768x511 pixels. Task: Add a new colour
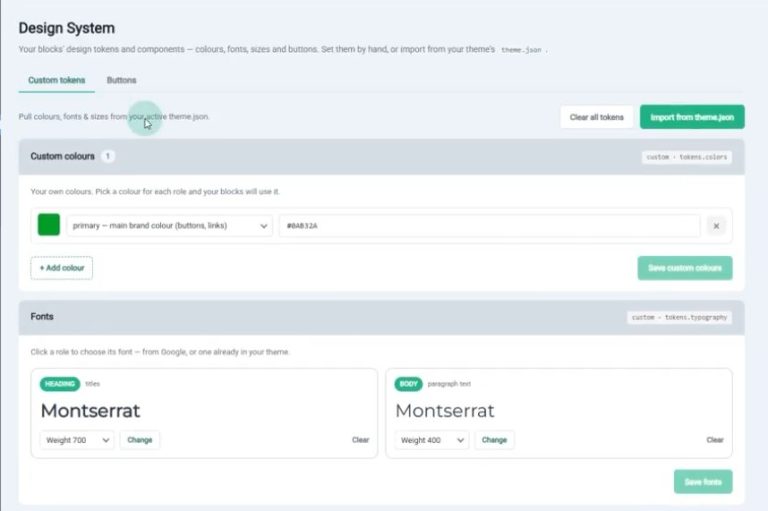(x=62, y=268)
